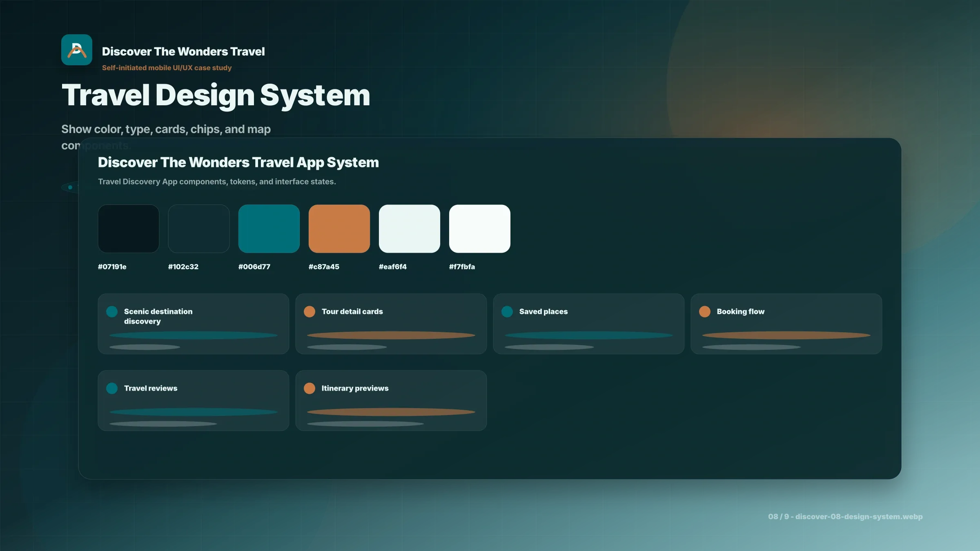Open the Scenic destination discovery card
The image size is (980, 551).
point(194,324)
